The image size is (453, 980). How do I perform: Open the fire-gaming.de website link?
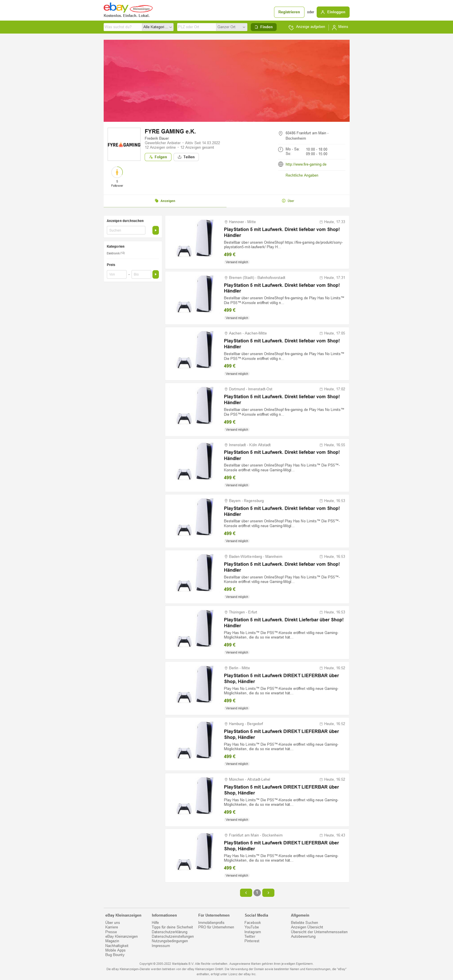pyautogui.click(x=306, y=164)
